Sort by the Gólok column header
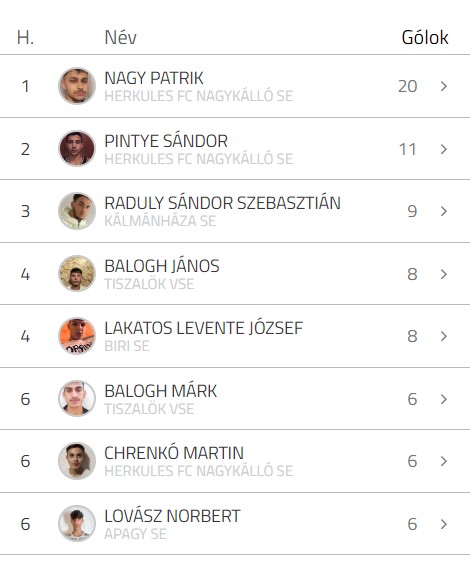Image resolution: width=470 pixels, height=565 pixels. (x=425, y=37)
